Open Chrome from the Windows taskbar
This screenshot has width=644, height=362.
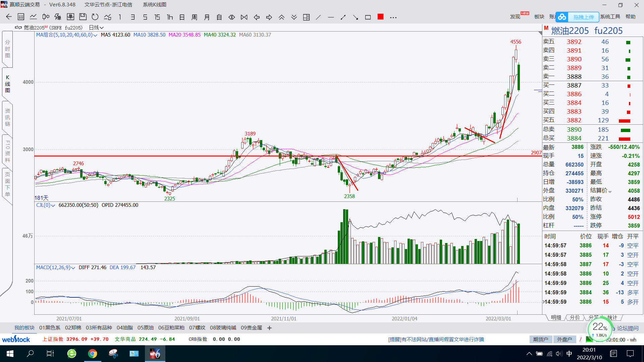pyautogui.click(x=93, y=354)
